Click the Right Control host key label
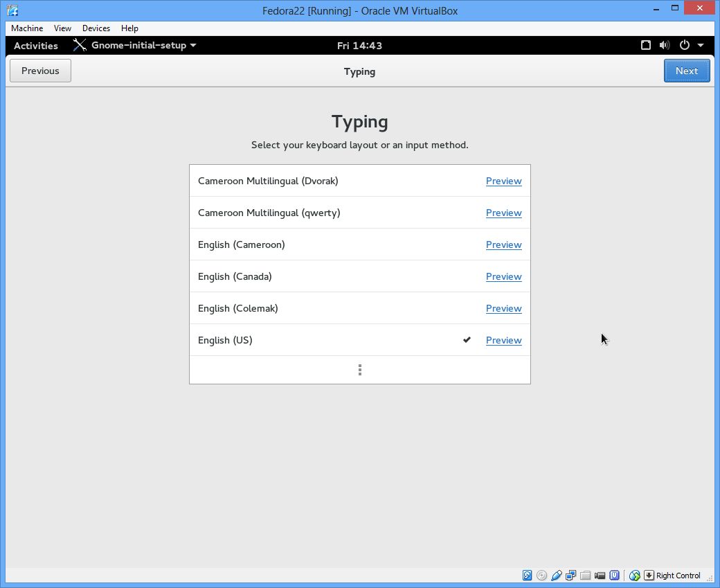The image size is (720, 588). (x=678, y=576)
